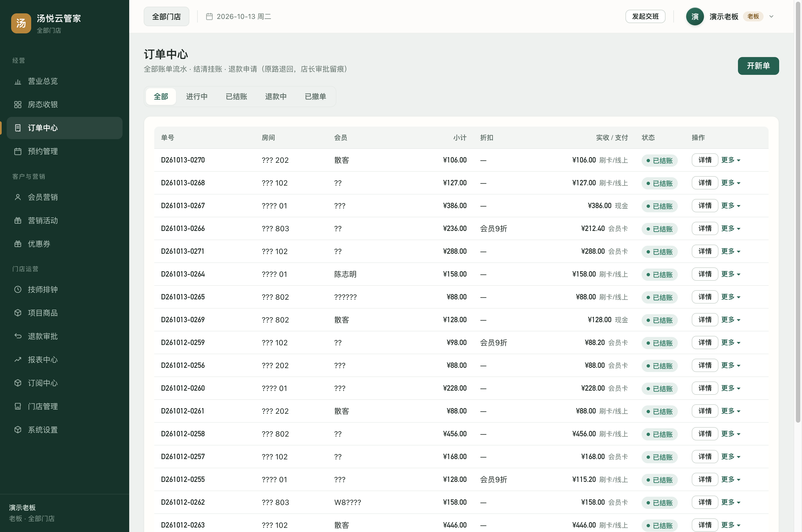Click the 系统设置 icon in sidebar
802x532 pixels.
click(x=18, y=430)
